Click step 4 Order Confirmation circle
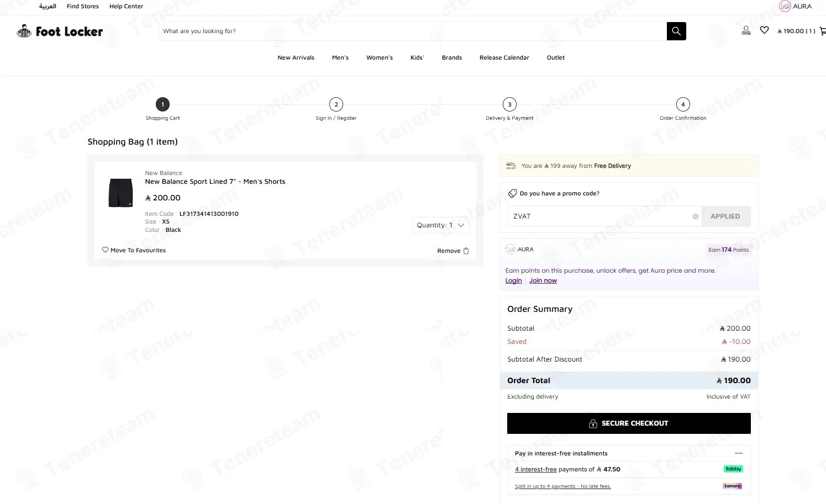 683,104
